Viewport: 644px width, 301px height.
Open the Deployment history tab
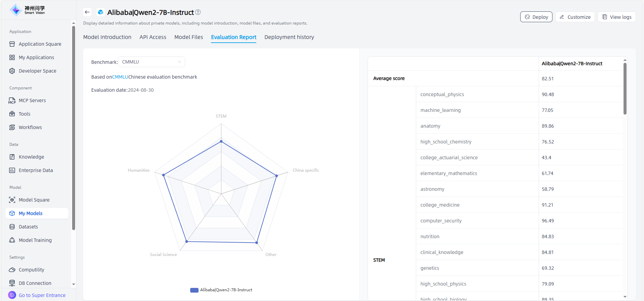(289, 37)
